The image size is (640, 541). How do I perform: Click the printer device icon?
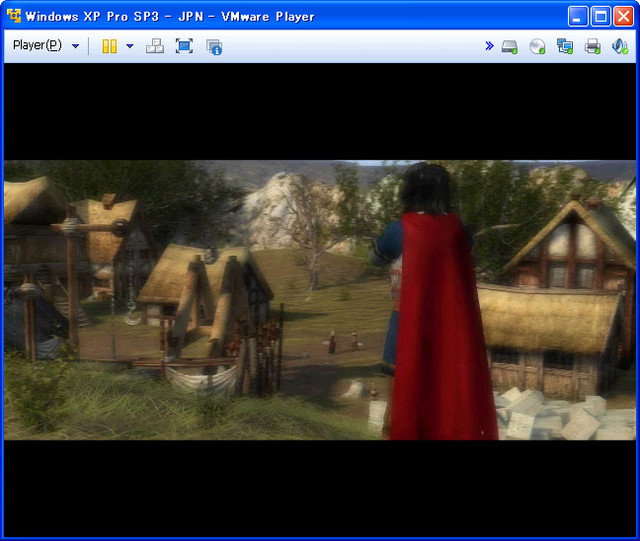pyautogui.click(x=593, y=46)
